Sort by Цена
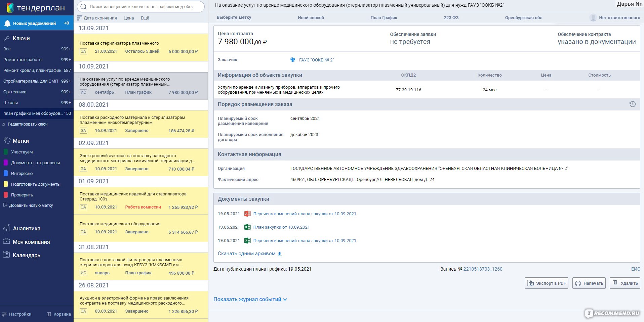Screen dimensions: 644x322 [x=129, y=18]
